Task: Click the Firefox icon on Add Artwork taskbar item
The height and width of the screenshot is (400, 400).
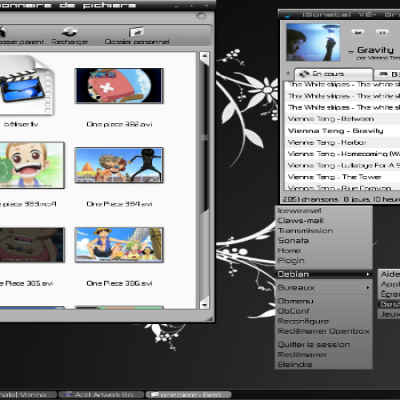Action: coord(69,395)
